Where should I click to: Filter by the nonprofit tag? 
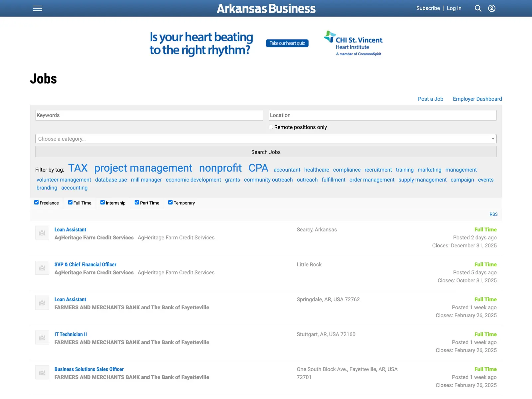(220, 168)
